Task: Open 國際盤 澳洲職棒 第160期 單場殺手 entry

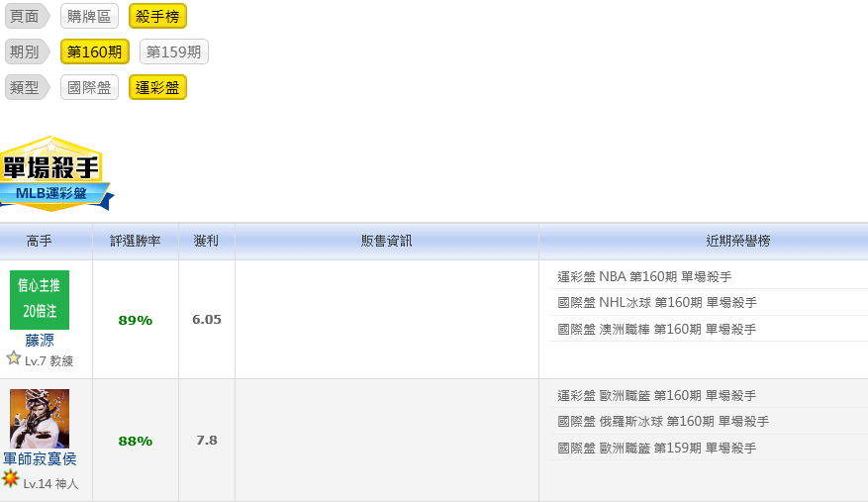Action: (656, 329)
